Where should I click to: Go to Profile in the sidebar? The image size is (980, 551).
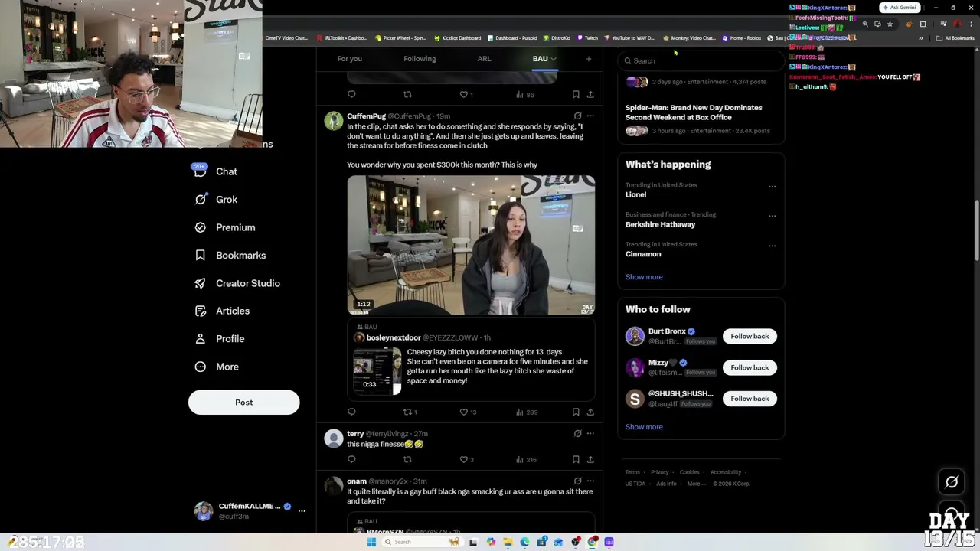[219, 338]
